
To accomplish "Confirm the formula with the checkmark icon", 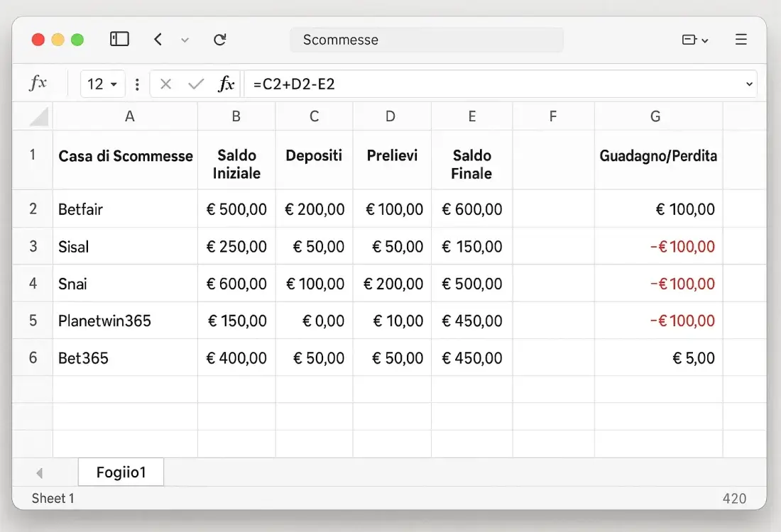I will tap(195, 83).
